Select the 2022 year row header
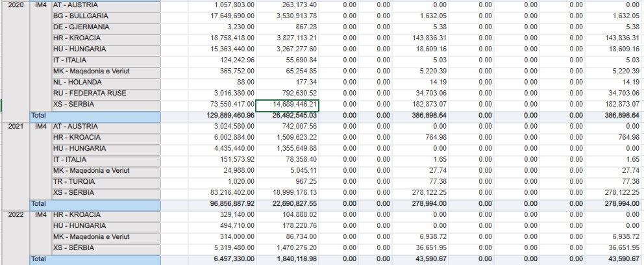644x265 pixels. tap(16, 215)
